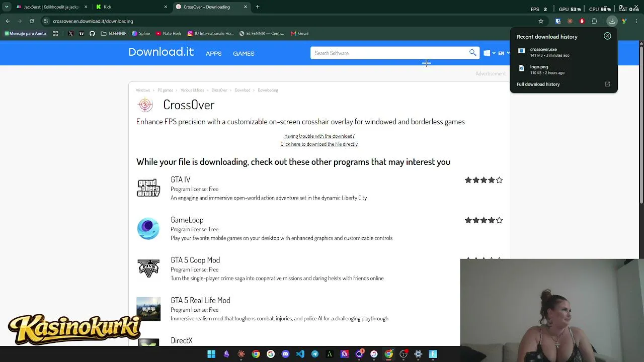644x362 pixels.
Task: Open the GitHub bookmark icon
Action: pyautogui.click(x=92, y=34)
